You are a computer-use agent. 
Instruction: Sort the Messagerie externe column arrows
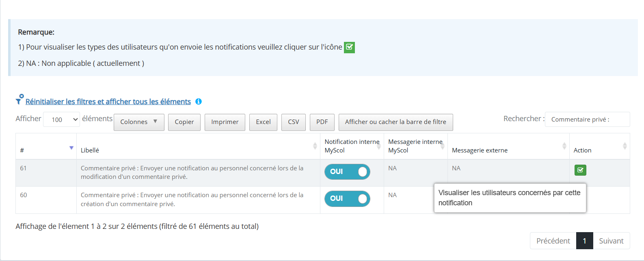564,146
